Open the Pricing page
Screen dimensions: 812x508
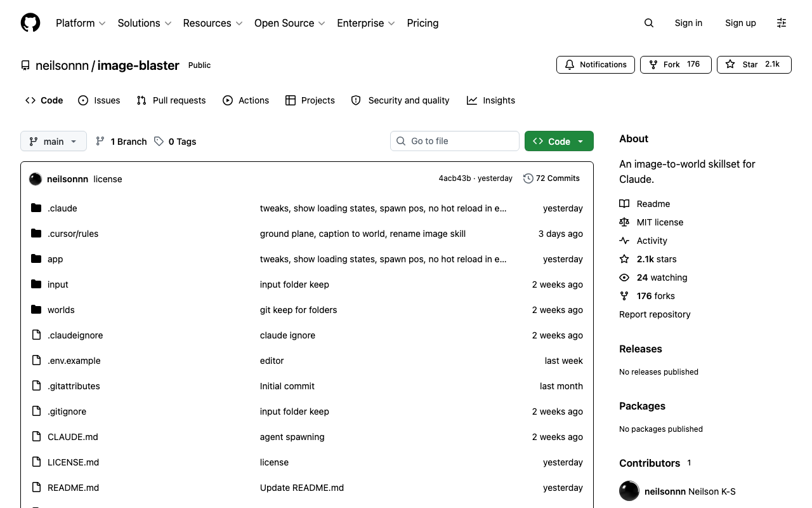[x=422, y=23]
